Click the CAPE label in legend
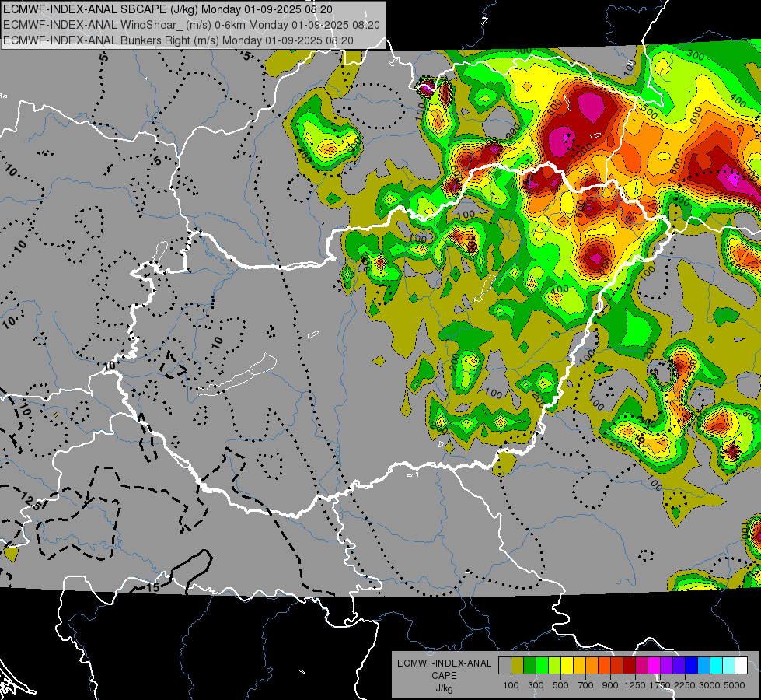The width and height of the screenshot is (761, 700). 444,676
